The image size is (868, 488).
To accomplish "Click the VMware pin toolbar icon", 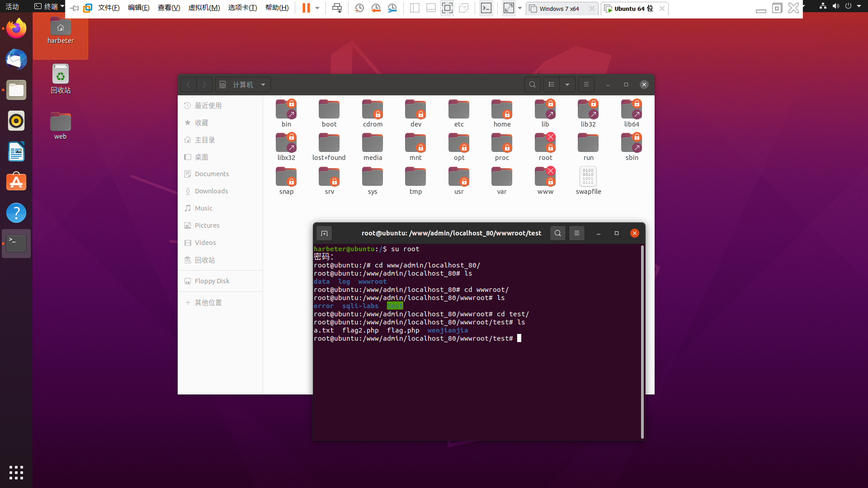I will (x=75, y=8).
